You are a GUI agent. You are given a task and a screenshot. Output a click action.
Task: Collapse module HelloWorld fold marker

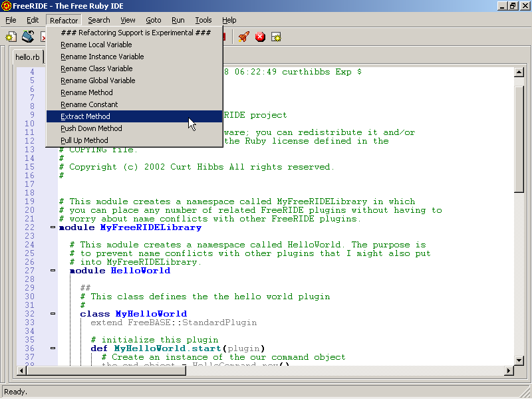click(53, 271)
